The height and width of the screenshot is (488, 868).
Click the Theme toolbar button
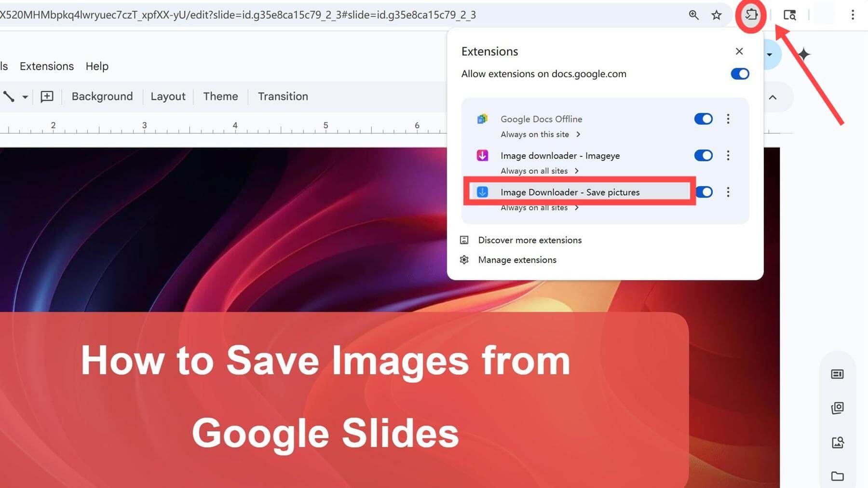coord(220,96)
